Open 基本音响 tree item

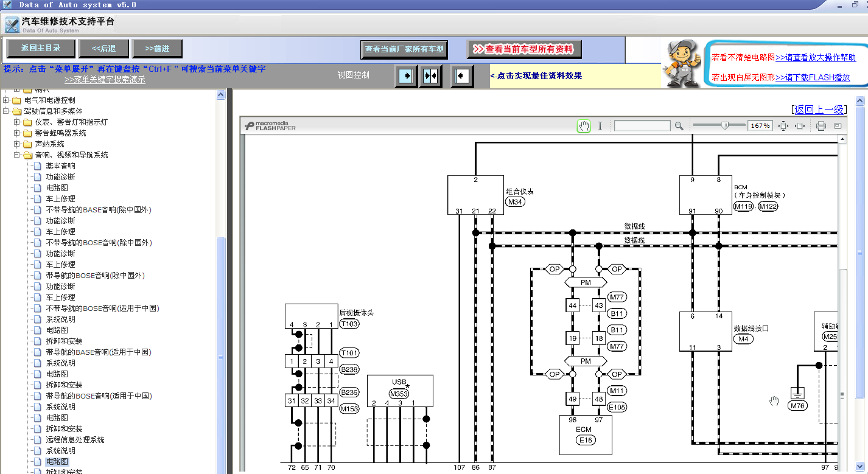click(x=60, y=166)
